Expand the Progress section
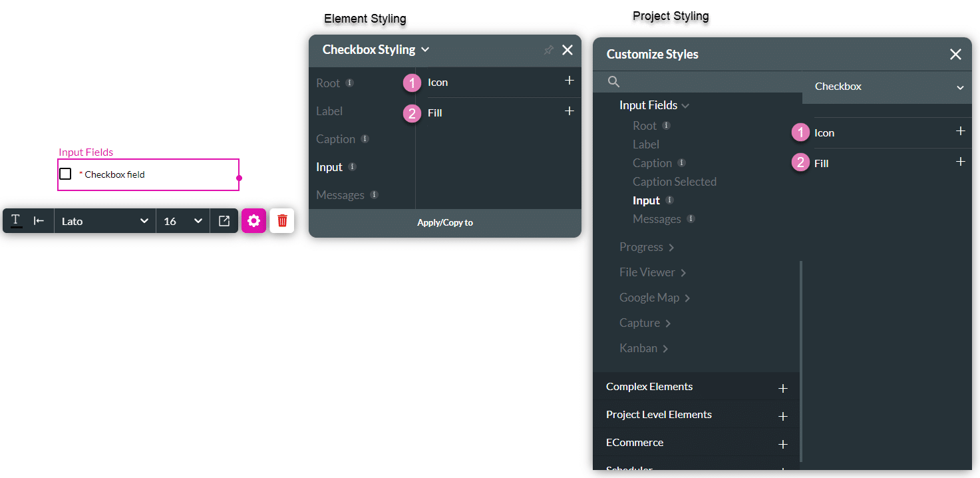The image size is (980, 478). [640, 247]
